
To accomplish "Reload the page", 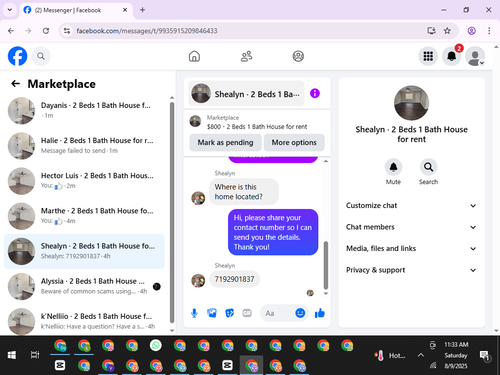I will pos(46,31).
